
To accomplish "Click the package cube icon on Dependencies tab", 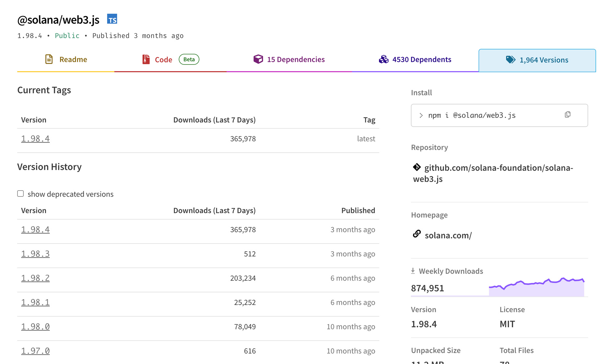I will pyautogui.click(x=258, y=59).
